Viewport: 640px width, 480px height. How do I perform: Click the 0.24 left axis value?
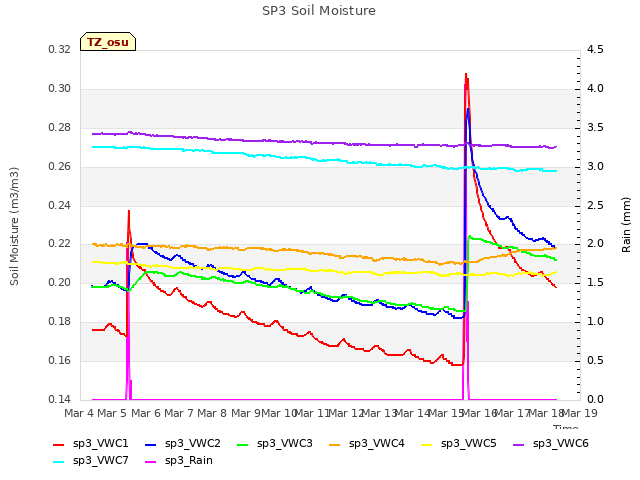tap(60, 205)
